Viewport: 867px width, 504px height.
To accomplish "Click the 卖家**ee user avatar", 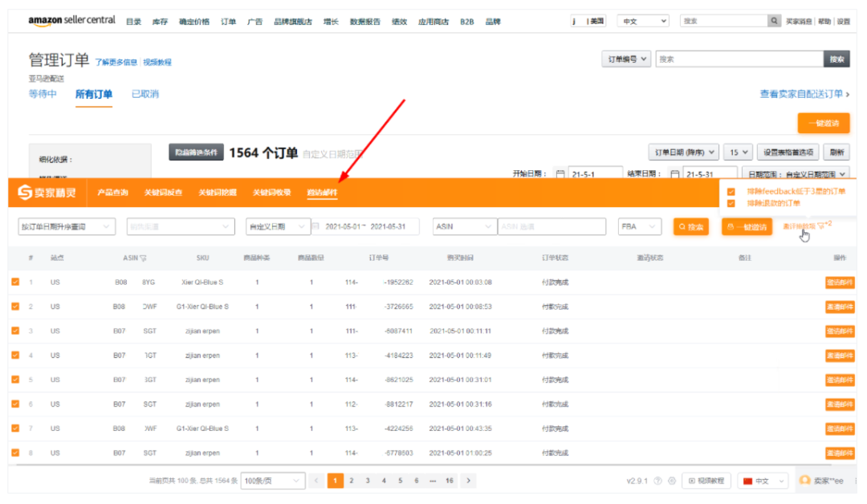I will (805, 481).
